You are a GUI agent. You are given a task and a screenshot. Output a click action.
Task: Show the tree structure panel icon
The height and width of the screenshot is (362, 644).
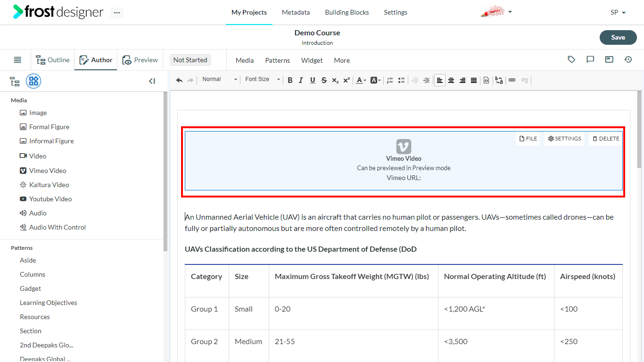[x=15, y=82]
